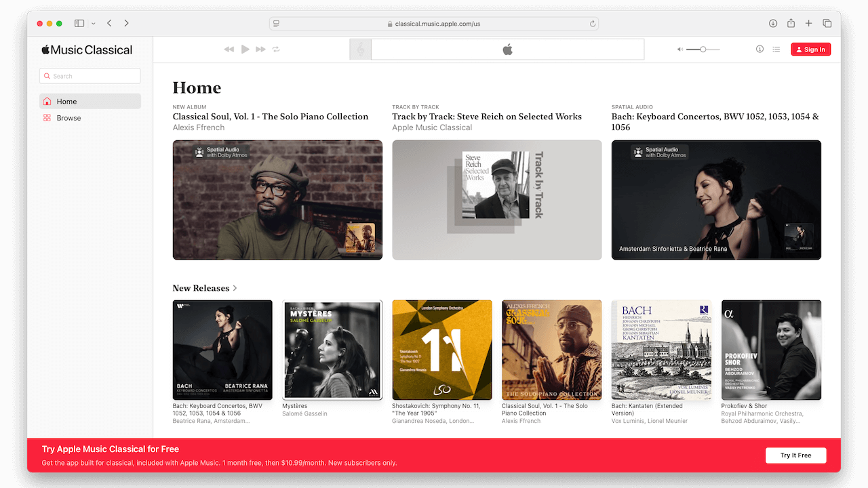Open the Bach Kantaten album cover
868x488 pixels.
[x=662, y=350]
